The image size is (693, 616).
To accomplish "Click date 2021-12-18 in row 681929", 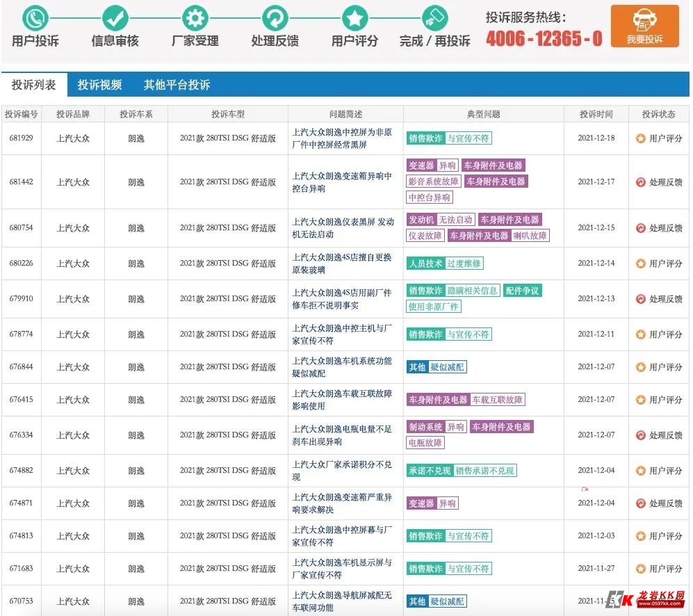I will pos(596,138).
